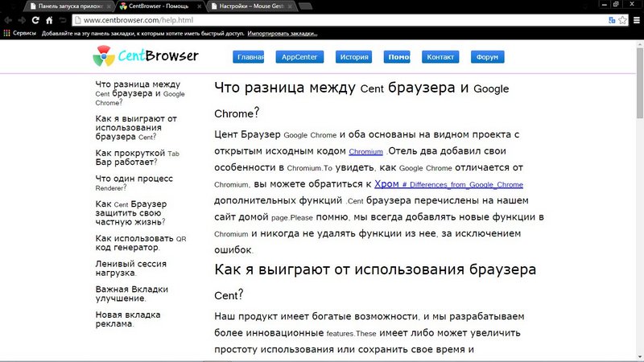Click the CentBrowser logo
This screenshot has height=362, width=644.
146,56
